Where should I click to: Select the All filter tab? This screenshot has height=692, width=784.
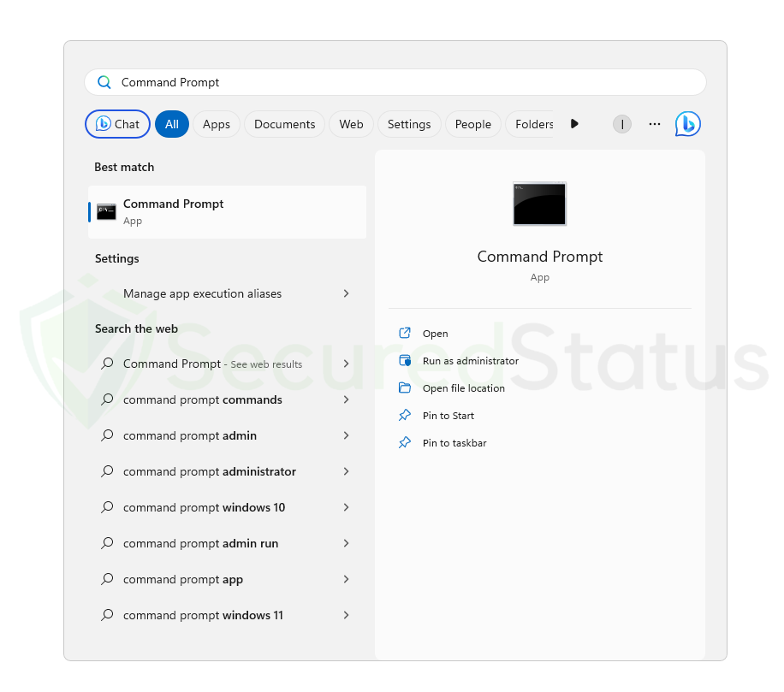click(x=172, y=124)
